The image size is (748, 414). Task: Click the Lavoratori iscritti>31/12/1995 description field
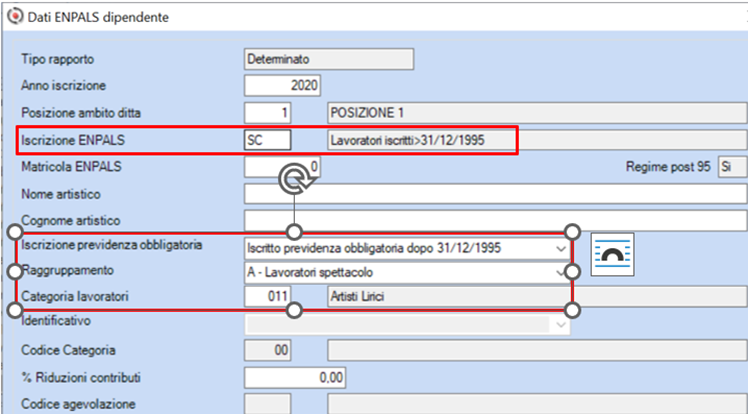pos(537,141)
